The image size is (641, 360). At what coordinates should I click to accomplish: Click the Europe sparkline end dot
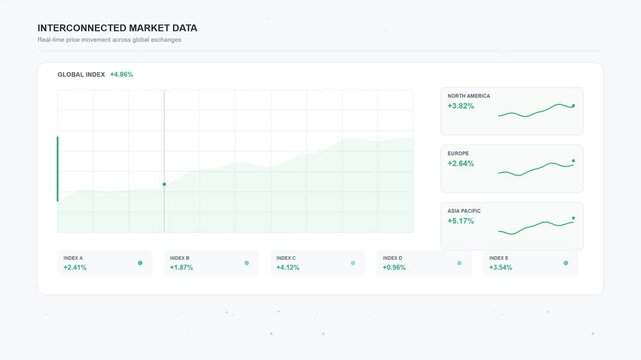coord(573,161)
